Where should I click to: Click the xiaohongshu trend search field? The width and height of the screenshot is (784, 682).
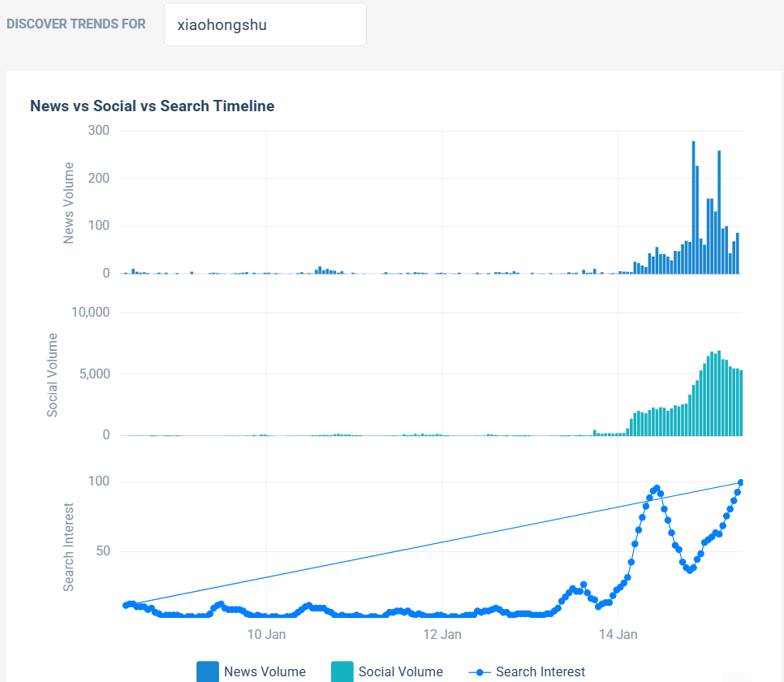[x=265, y=24]
